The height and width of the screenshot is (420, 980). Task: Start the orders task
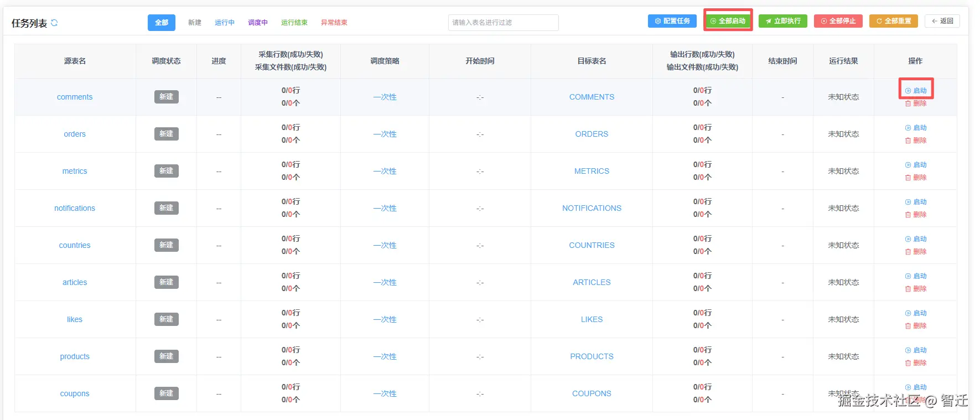916,128
